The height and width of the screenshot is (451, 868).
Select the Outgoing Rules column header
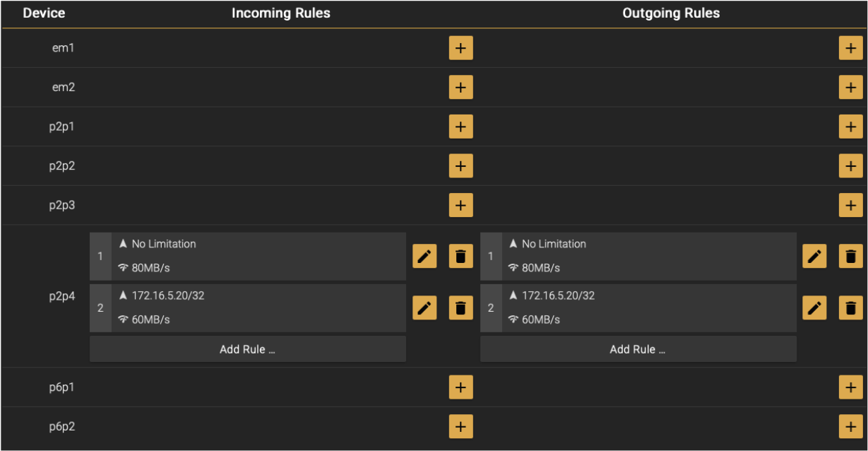pyautogui.click(x=671, y=13)
